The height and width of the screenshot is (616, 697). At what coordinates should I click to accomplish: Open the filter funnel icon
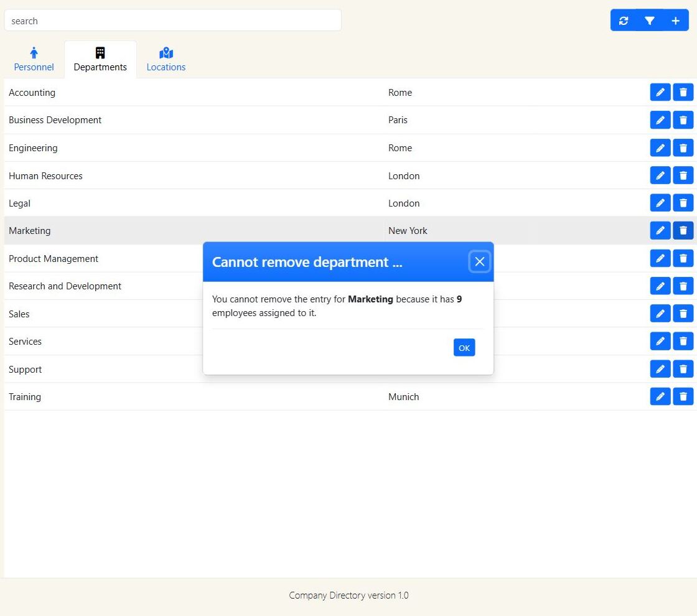tap(650, 21)
